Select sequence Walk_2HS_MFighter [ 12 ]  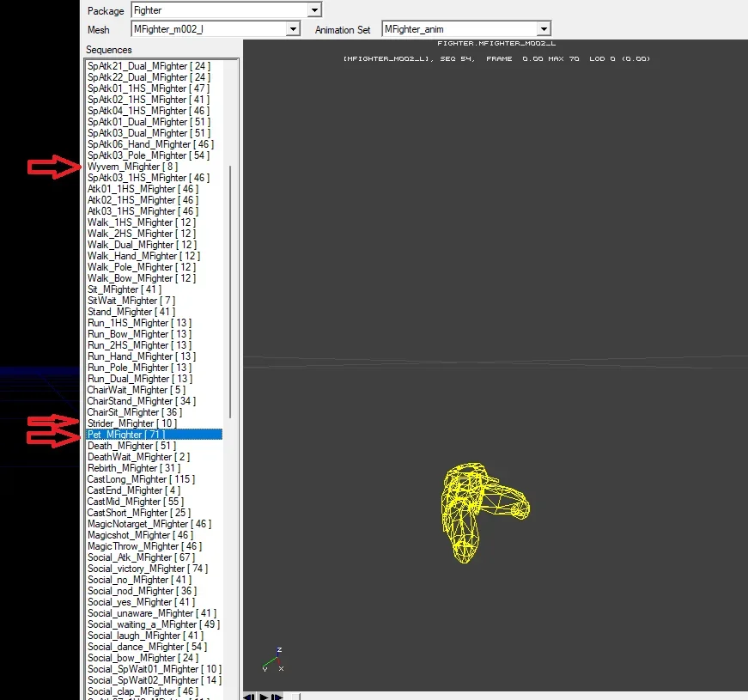click(x=142, y=234)
